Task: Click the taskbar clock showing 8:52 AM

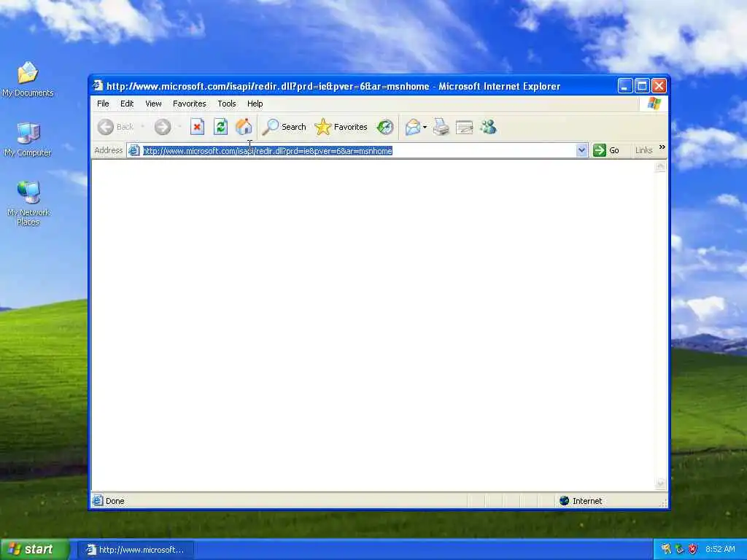Action: pos(720,549)
